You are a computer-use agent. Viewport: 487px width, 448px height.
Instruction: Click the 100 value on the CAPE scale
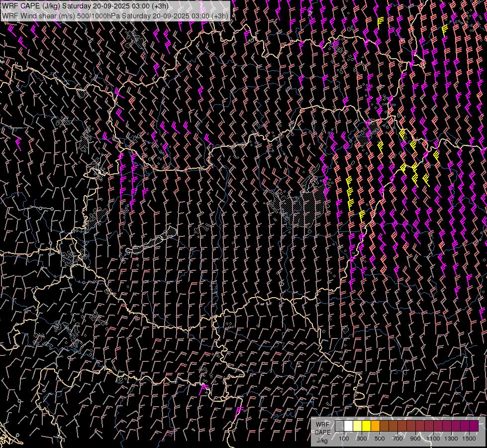[344, 439]
